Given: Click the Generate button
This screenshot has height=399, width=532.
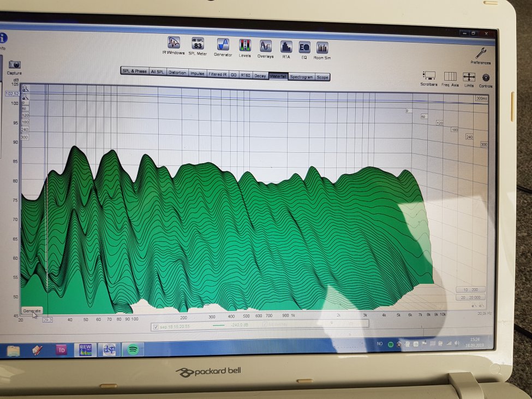Looking at the screenshot, I should (32, 311).
